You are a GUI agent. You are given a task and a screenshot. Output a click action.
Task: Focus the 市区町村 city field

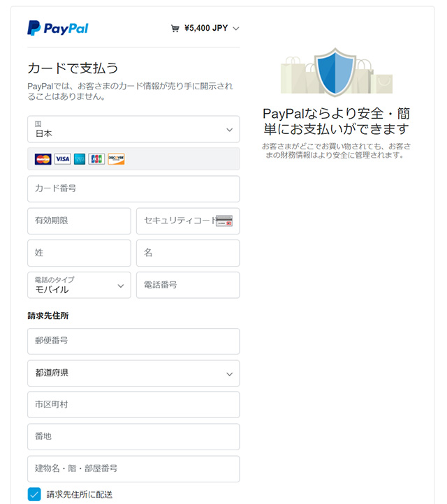pyautogui.click(x=133, y=405)
